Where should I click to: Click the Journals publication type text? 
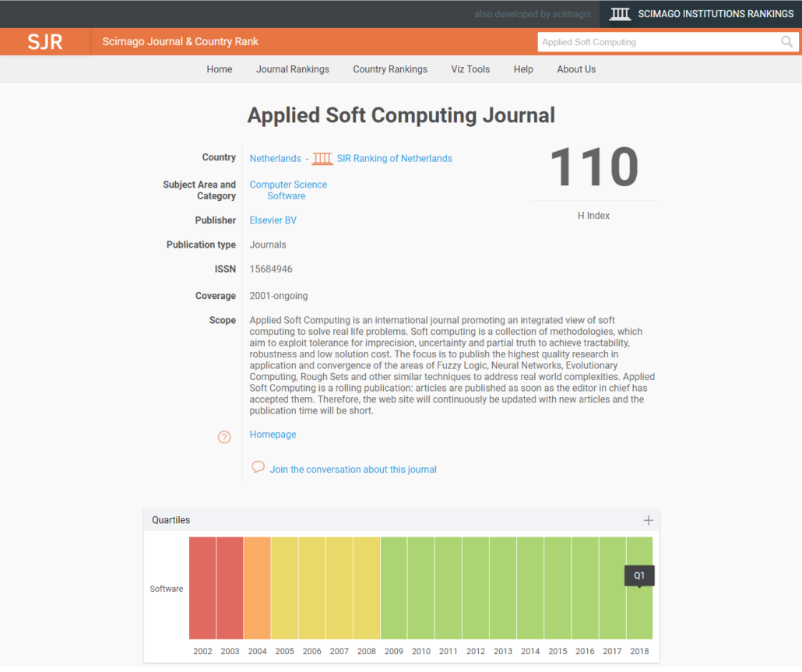(x=268, y=245)
